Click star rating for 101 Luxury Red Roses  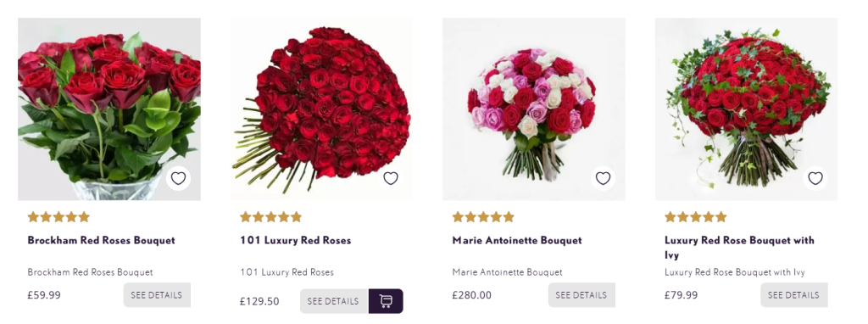(270, 216)
